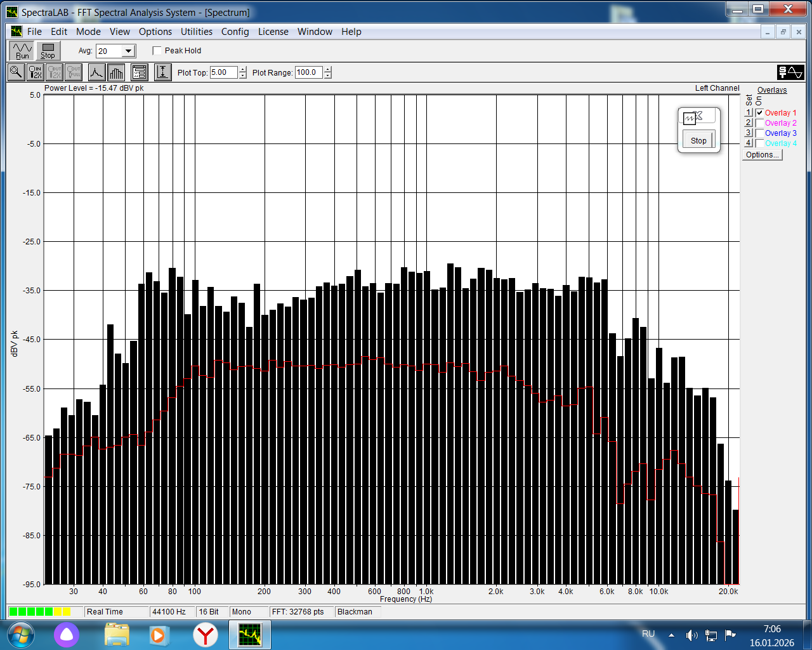Click the taskbar clock showing 7:06
Image resolution: width=812 pixels, height=650 pixels.
pyautogui.click(x=772, y=629)
